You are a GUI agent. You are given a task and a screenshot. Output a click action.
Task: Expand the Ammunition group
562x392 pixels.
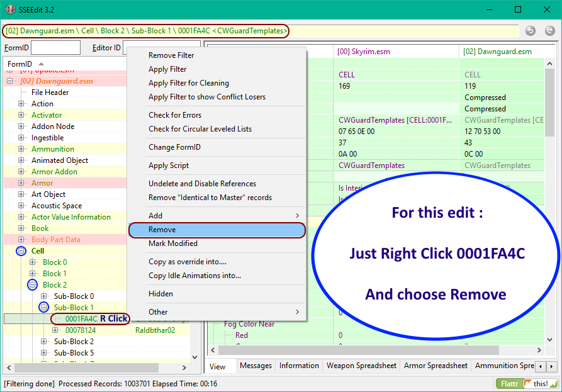(21, 149)
